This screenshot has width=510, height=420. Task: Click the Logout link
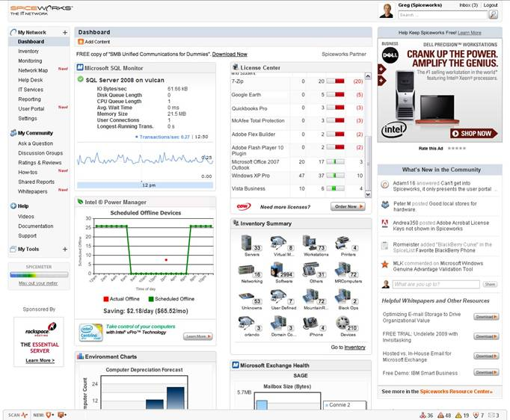point(491,5)
